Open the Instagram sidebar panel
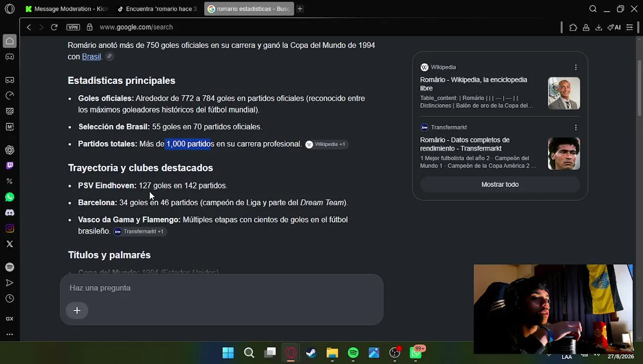Image resolution: width=643 pixels, height=364 pixels. pyautogui.click(x=10, y=229)
